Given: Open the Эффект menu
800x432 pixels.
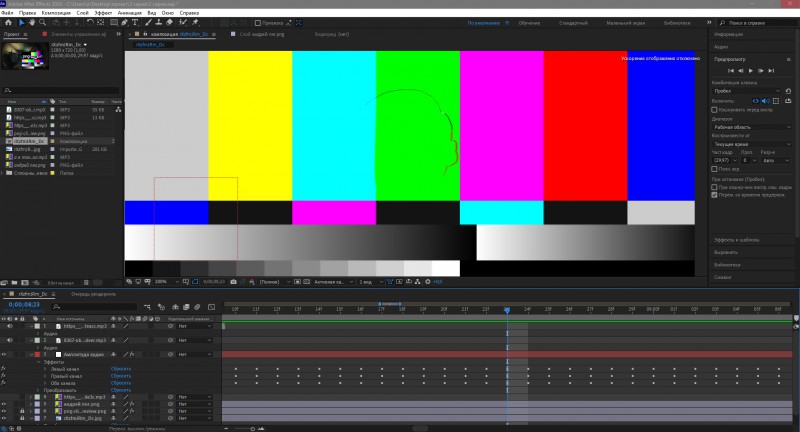Looking at the screenshot, I should (x=103, y=13).
